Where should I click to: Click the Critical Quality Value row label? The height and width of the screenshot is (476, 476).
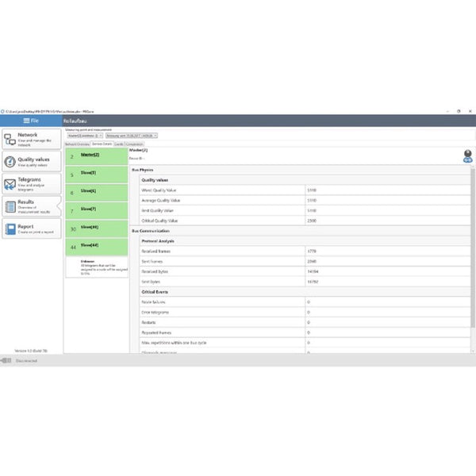coord(159,221)
